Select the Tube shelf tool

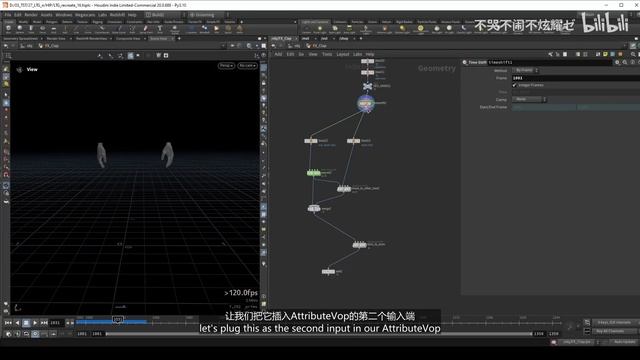[x=31, y=29]
